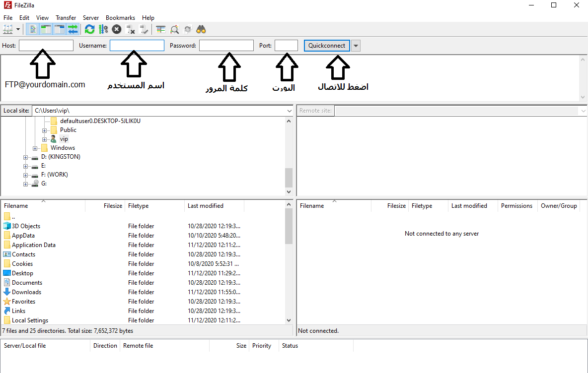Select the D: (KINGSTON) drive icon
The image size is (588, 373).
coord(35,157)
